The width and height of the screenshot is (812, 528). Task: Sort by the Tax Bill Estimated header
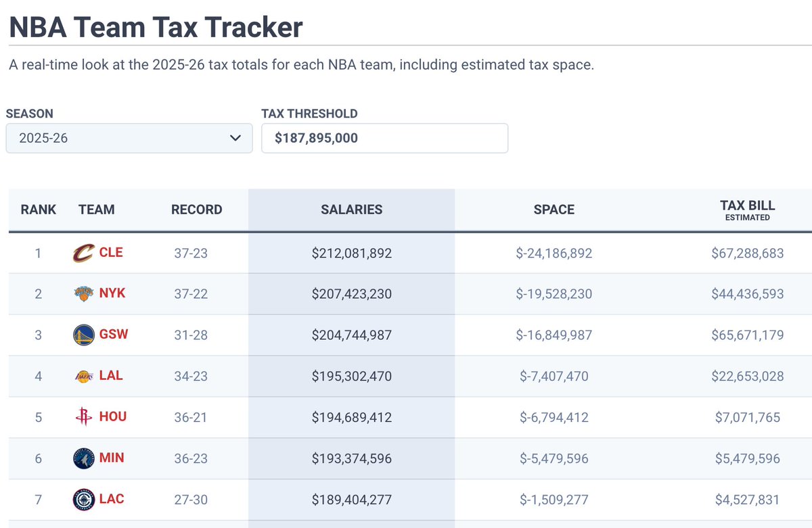[x=748, y=210]
